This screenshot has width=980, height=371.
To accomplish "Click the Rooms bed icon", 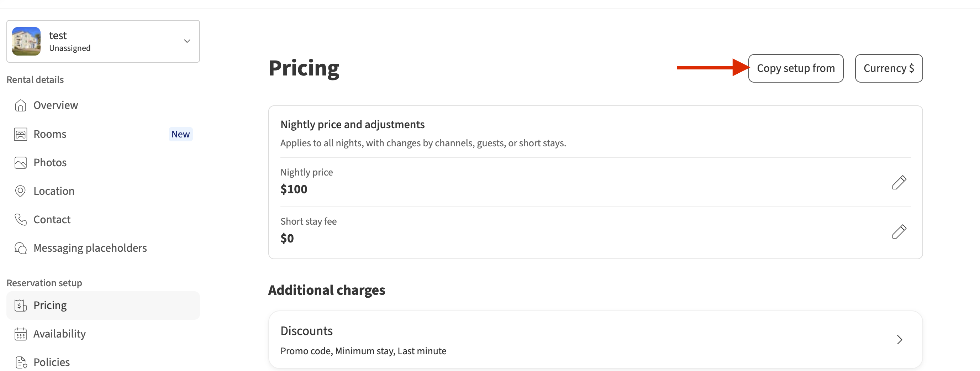I will (21, 134).
